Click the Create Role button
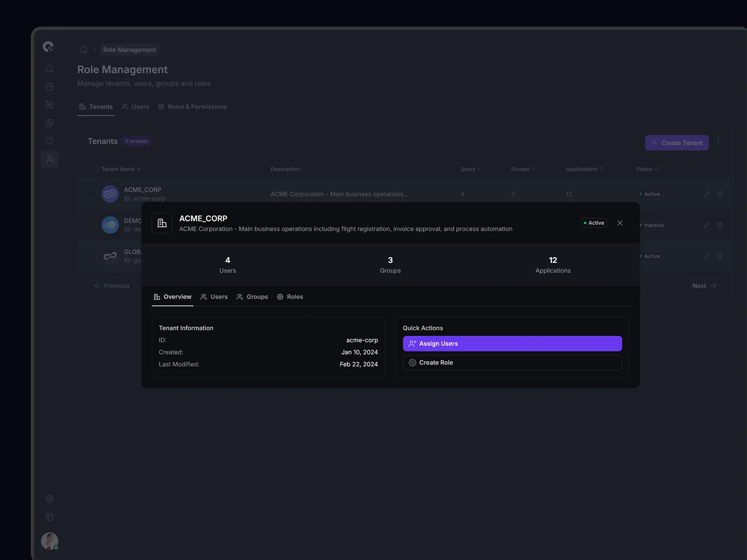 click(512, 363)
